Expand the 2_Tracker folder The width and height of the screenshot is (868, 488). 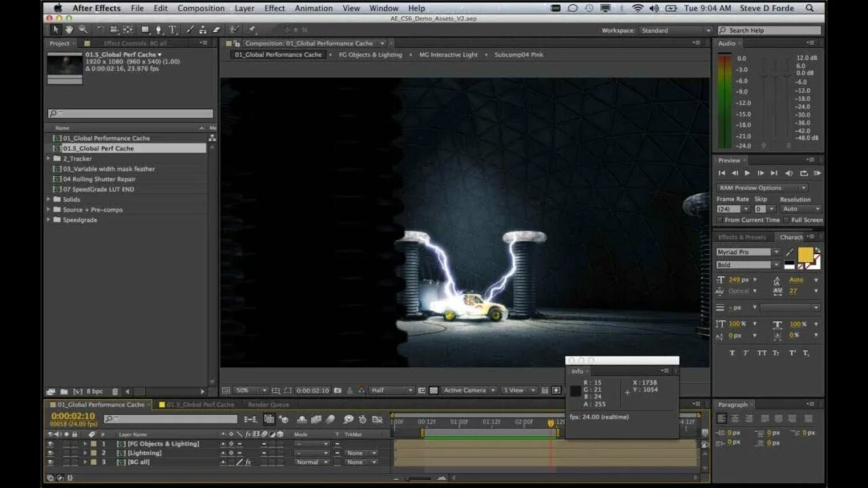(49, 159)
